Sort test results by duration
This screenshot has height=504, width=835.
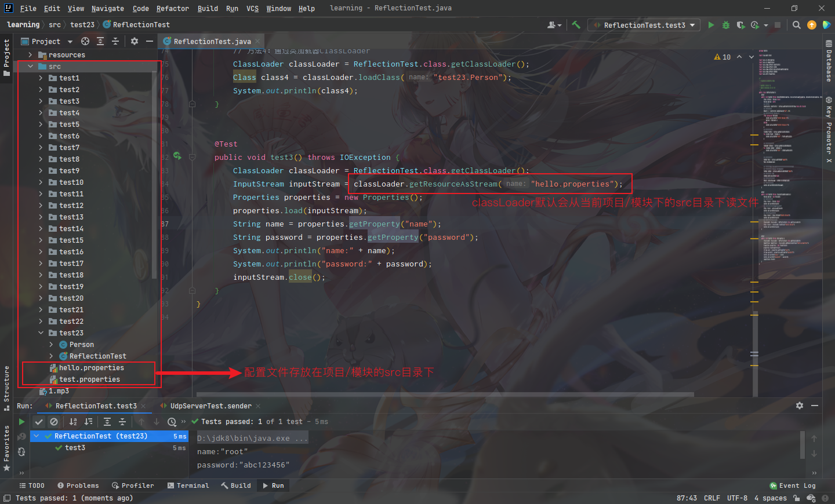coord(88,422)
